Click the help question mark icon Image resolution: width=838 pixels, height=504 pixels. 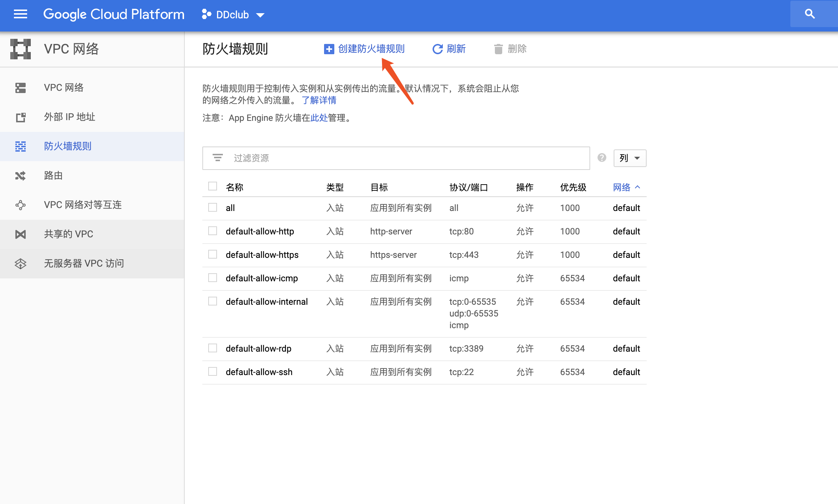point(602,157)
